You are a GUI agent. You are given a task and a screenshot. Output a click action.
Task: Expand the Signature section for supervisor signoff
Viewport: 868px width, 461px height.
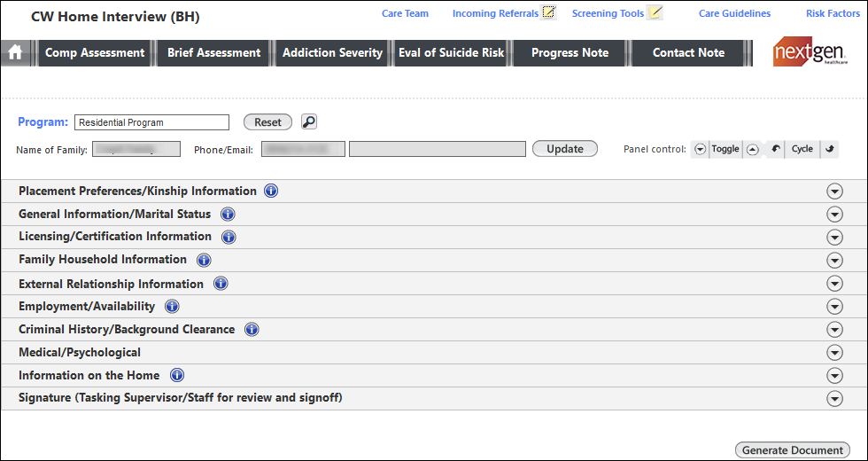[x=833, y=398]
